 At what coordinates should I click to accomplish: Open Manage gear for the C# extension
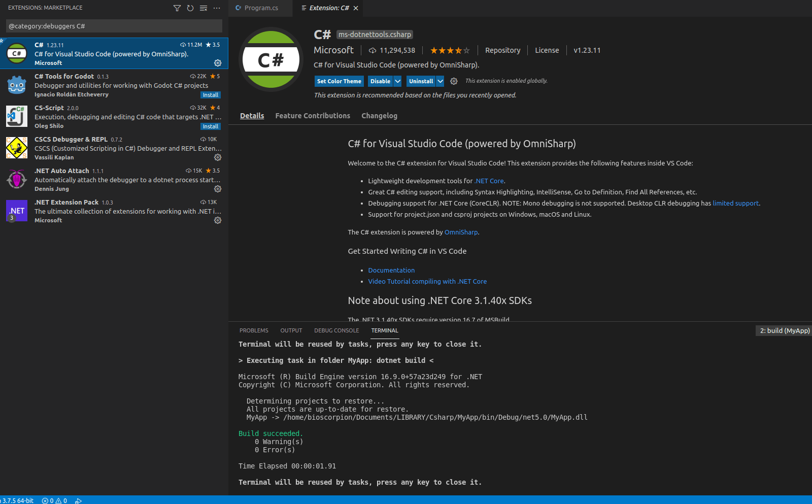pyautogui.click(x=218, y=62)
